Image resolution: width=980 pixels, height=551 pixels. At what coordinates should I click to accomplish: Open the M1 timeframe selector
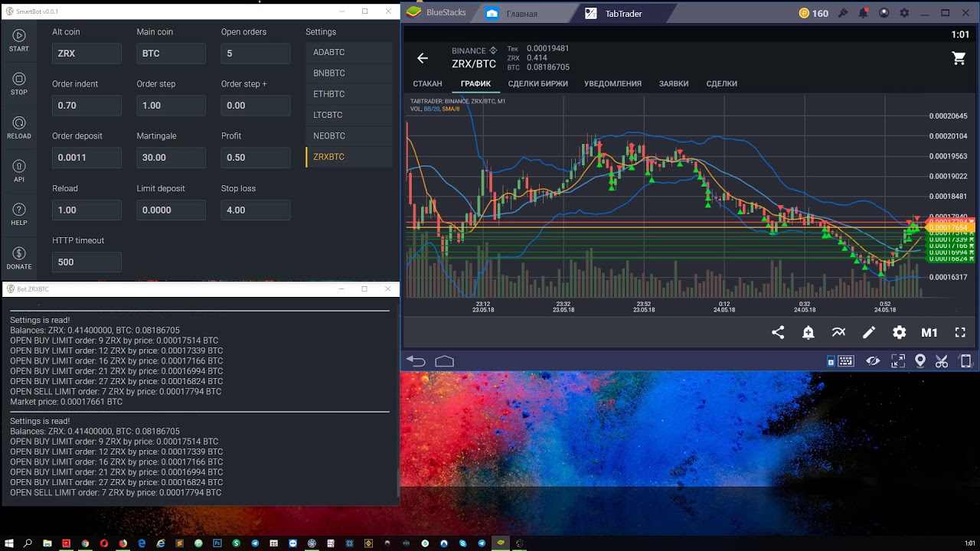(x=929, y=332)
